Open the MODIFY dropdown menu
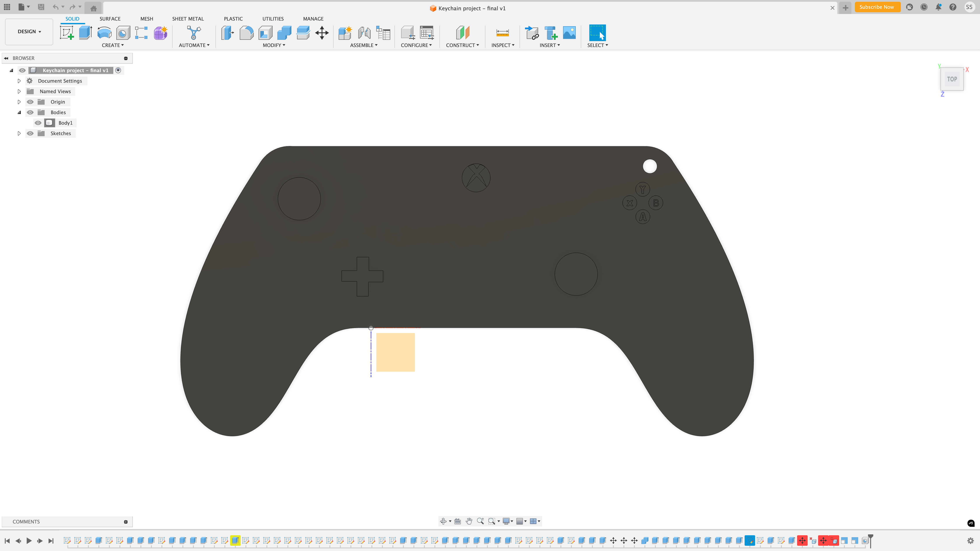 click(x=273, y=45)
